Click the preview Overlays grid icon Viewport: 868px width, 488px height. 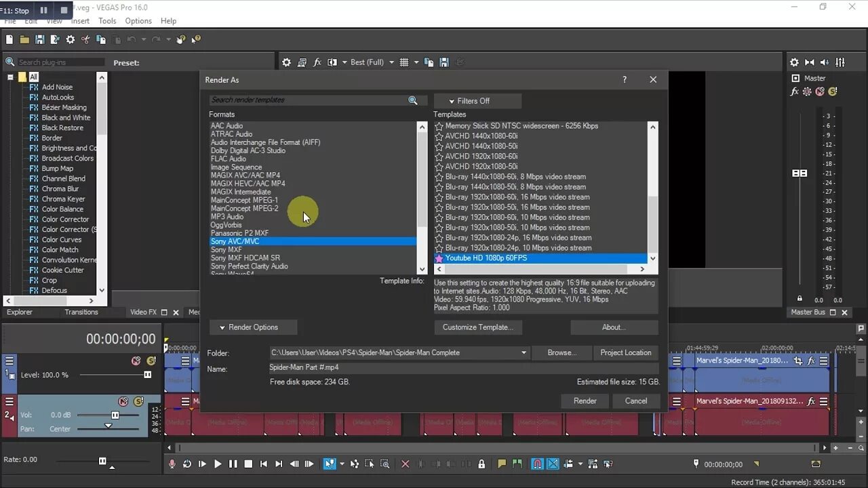pos(404,62)
